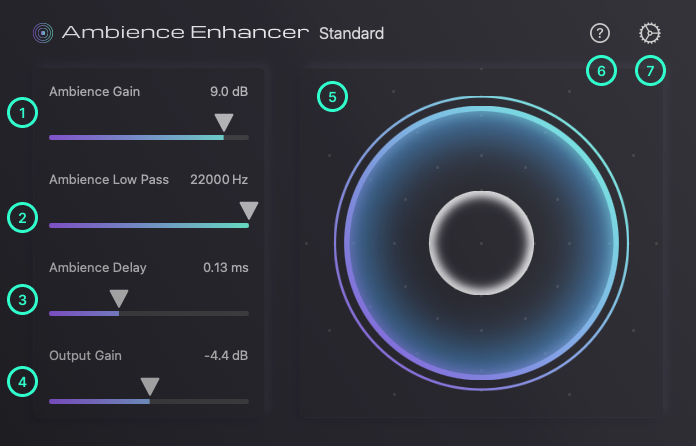The width and height of the screenshot is (696, 446).
Task: Click the Ambience Low Pass slider handle
Action: click(248, 210)
